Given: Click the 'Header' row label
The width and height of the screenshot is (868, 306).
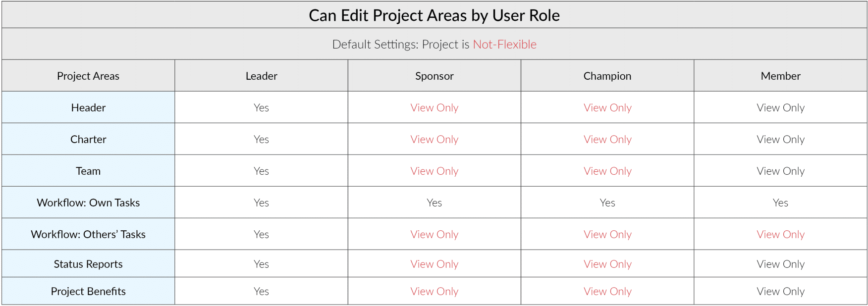Looking at the screenshot, I should (x=88, y=107).
